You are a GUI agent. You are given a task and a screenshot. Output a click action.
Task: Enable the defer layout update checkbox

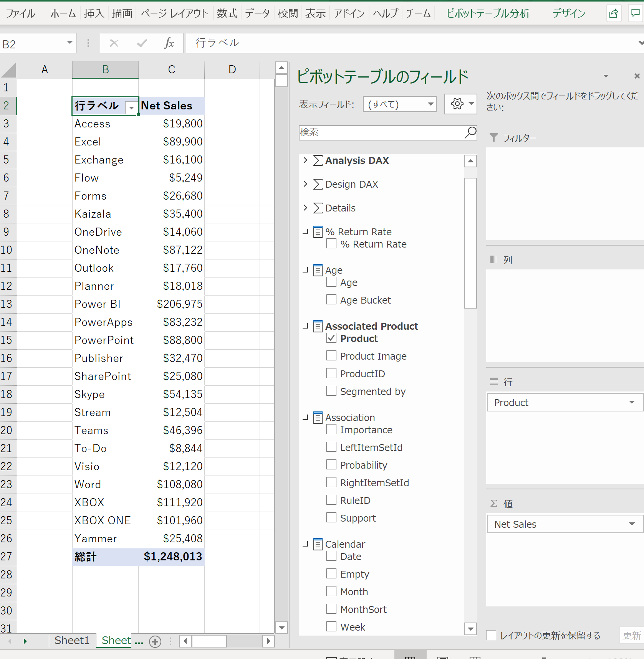pyautogui.click(x=491, y=635)
